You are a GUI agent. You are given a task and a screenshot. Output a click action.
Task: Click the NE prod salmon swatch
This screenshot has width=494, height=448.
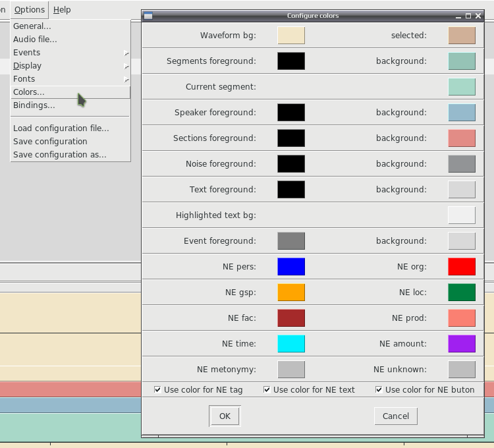[462, 318]
